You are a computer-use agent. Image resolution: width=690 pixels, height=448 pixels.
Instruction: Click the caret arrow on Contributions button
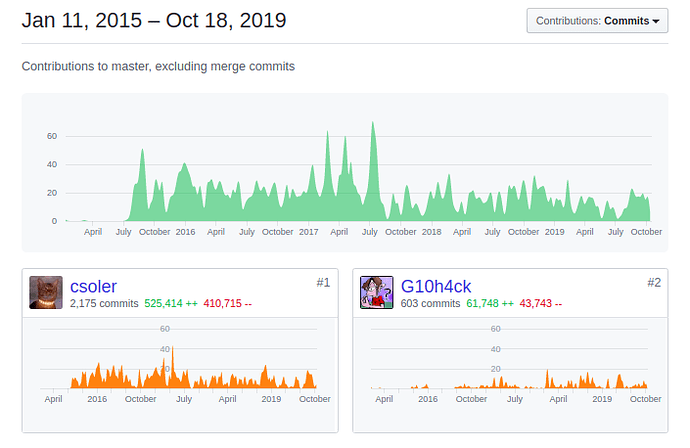[x=656, y=21]
